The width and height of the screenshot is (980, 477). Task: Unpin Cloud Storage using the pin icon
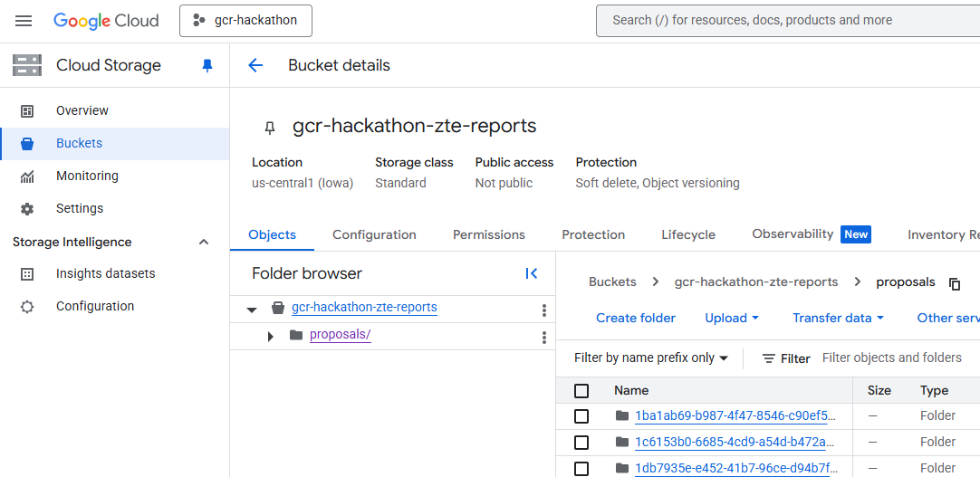tap(207, 65)
